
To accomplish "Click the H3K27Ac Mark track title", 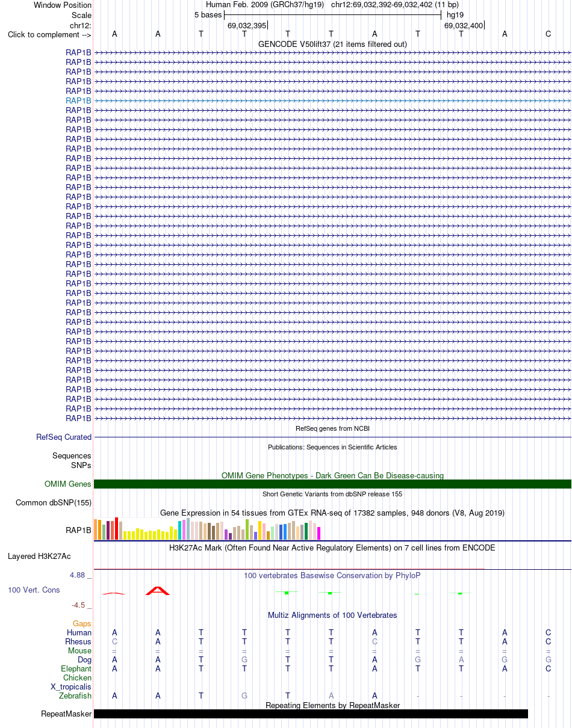I will tap(332, 548).
